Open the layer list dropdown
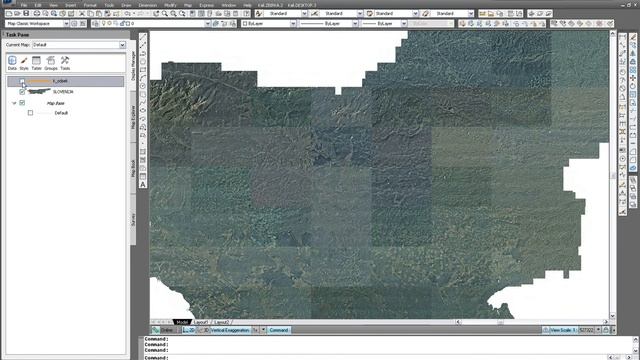Screen dimensions: 640x360 [207, 24]
